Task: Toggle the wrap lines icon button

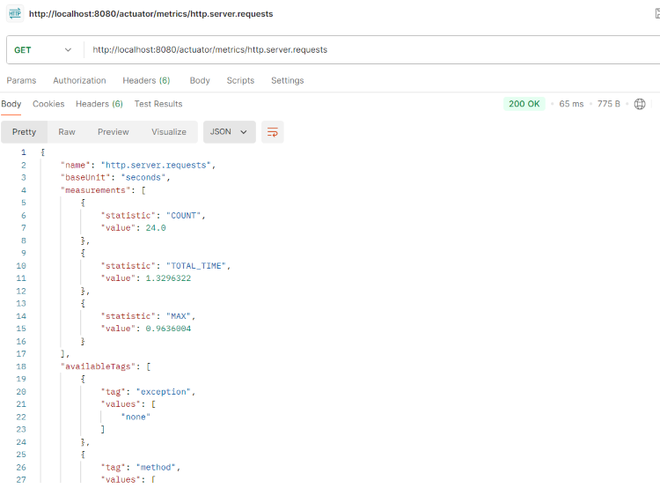Action: pos(272,132)
